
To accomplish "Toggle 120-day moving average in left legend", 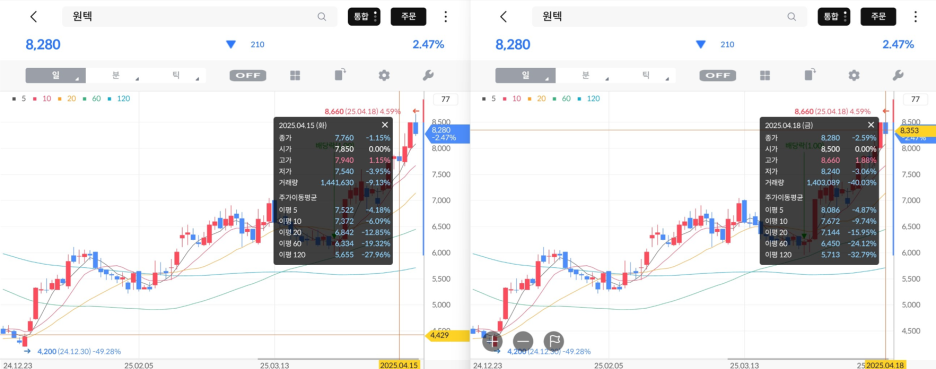I will point(119,99).
